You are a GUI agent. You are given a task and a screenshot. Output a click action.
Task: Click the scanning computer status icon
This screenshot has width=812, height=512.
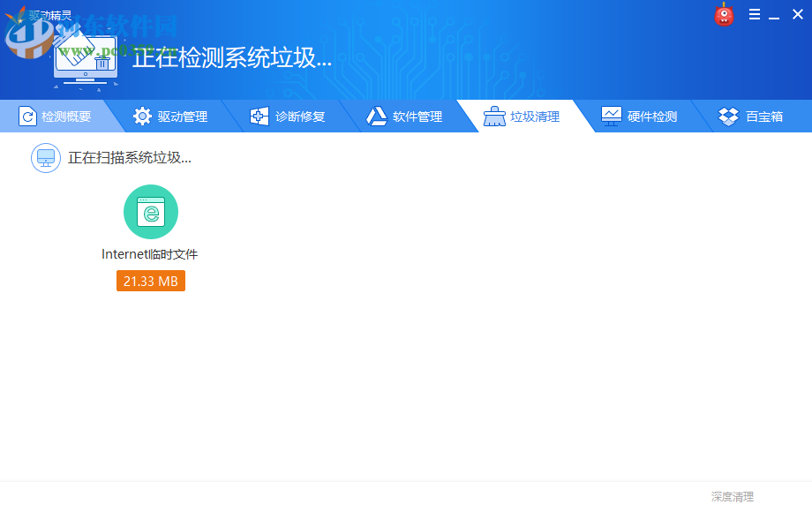pyautogui.click(x=46, y=158)
